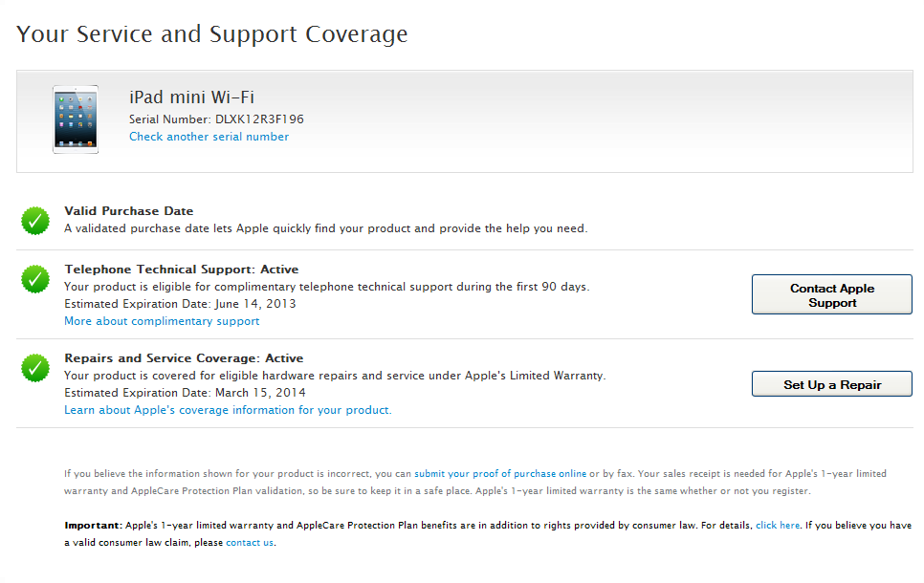The width and height of the screenshot is (924, 583).
Task: Click the "iPad mini Wi-Fi" product title
Action: click(x=191, y=97)
